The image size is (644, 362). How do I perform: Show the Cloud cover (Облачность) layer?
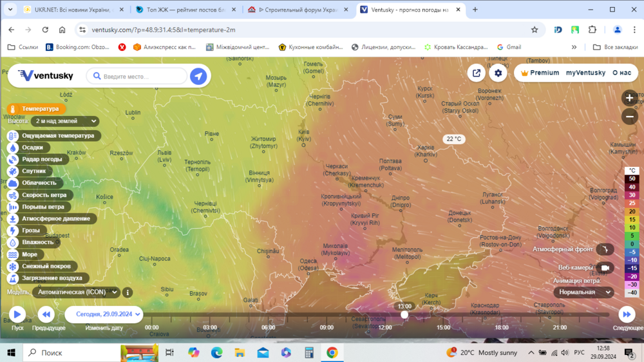click(35, 183)
